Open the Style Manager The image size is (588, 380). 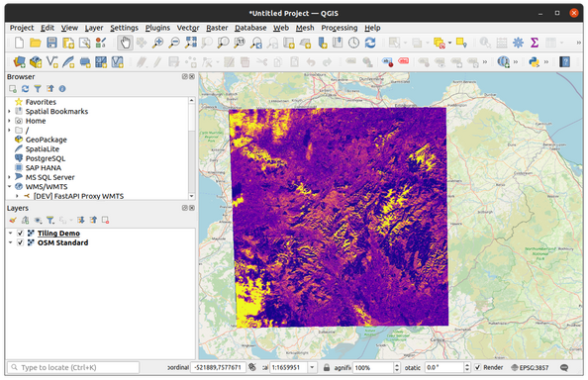point(101,43)
